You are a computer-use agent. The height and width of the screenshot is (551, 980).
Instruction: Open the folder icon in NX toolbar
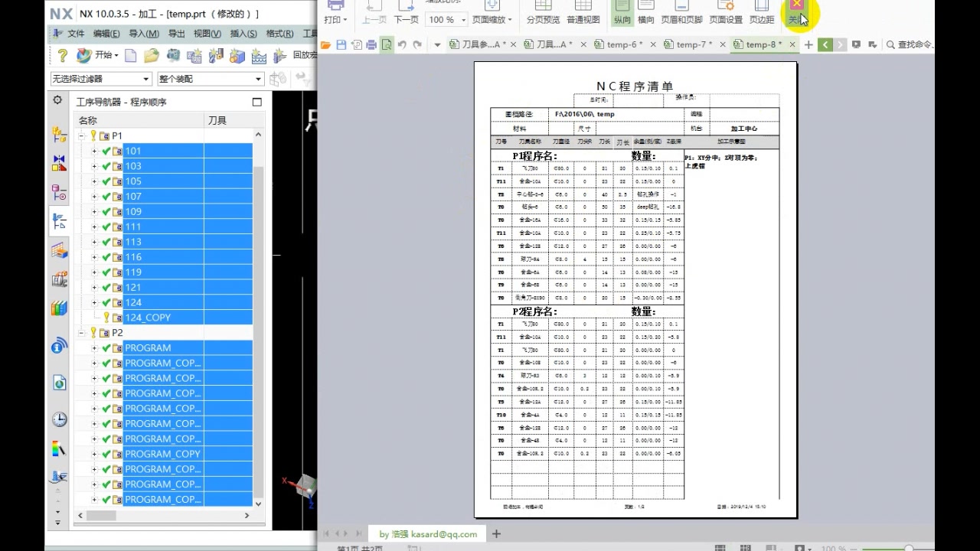click(152, 55)
